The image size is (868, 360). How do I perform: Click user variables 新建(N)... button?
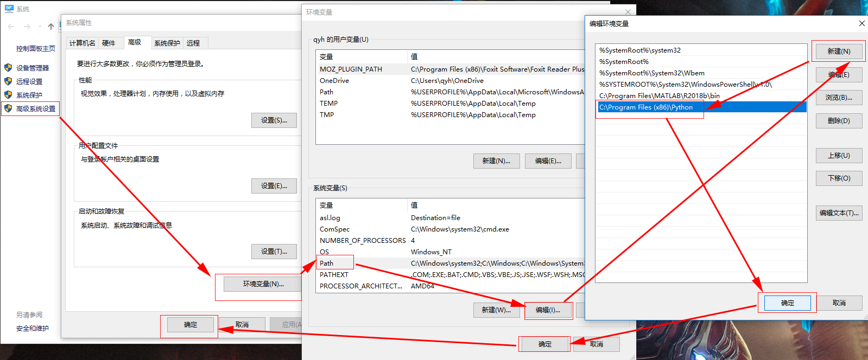coord(496,161)
